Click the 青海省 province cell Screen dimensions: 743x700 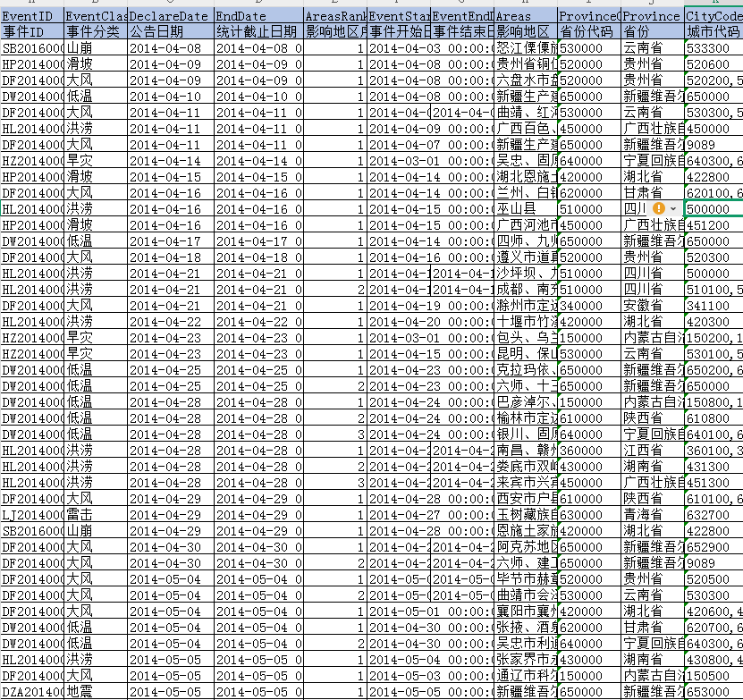click(x=652, y=514)
